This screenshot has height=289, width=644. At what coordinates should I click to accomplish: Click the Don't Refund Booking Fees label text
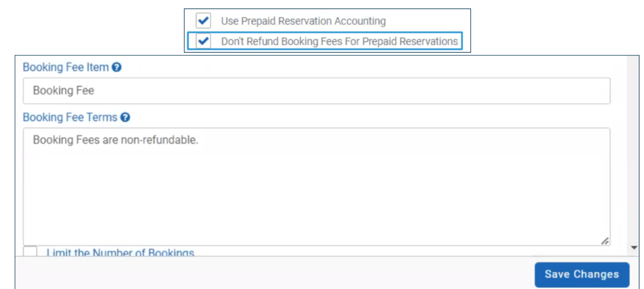tap(339, 42)
